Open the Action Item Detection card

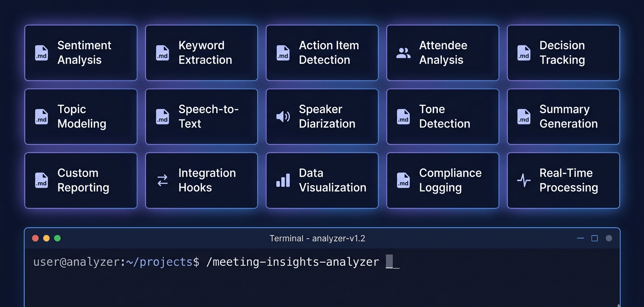(x=322, y=52)
